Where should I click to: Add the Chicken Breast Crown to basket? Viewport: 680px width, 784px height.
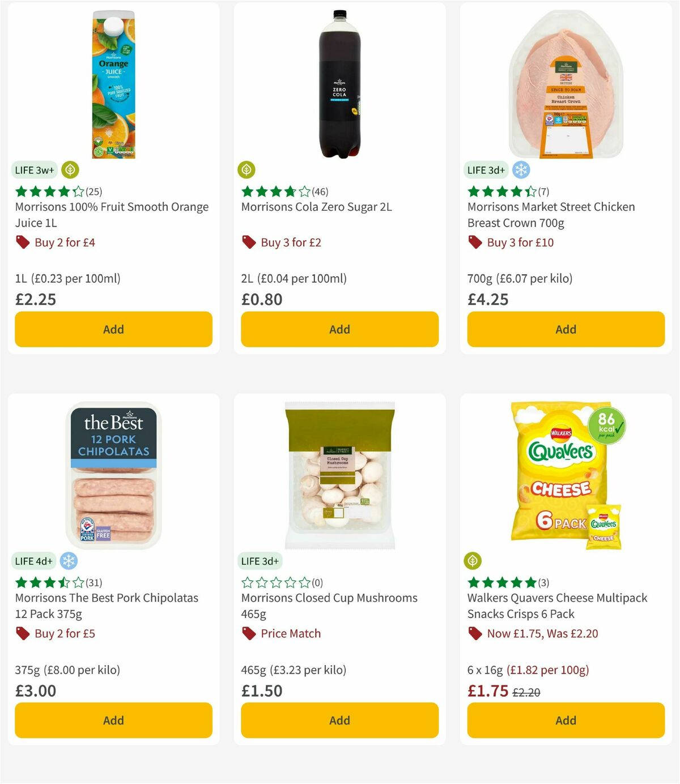coord(566,329)
